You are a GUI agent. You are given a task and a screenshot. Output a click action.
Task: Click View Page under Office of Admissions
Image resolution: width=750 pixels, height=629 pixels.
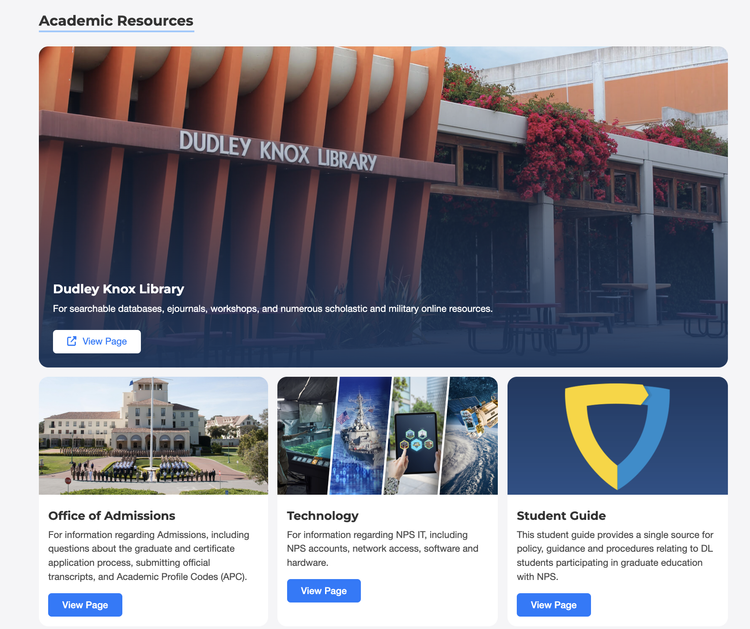(x=85, y=605)
